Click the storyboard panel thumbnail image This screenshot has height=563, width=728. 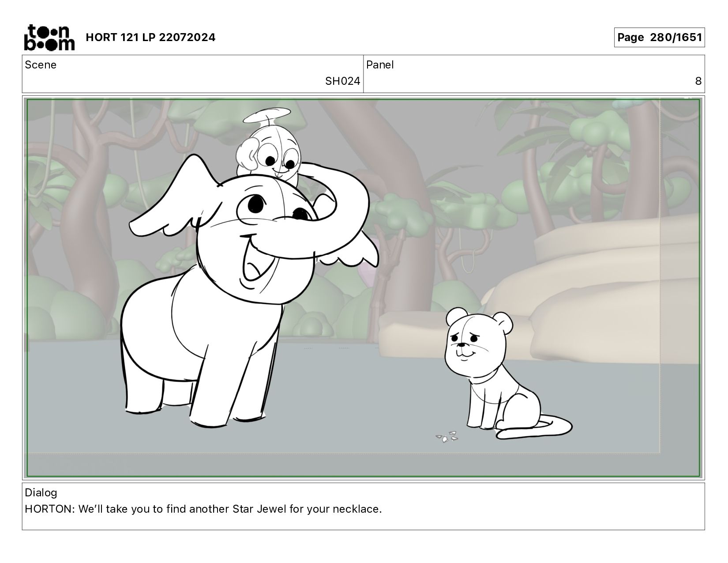[364, 288]
